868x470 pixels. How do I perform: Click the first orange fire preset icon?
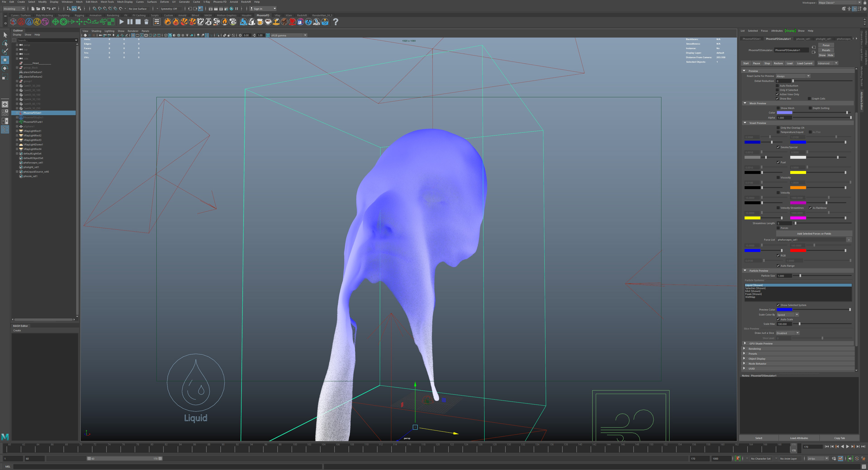[167, 22]
